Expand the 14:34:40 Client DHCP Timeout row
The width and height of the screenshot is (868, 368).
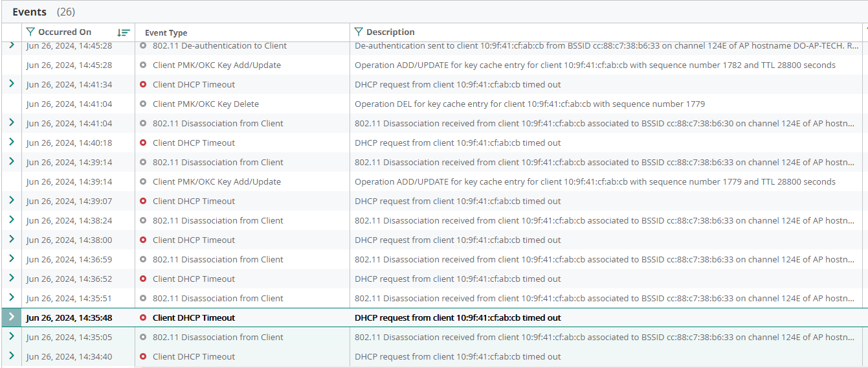[x=12, y=356]
